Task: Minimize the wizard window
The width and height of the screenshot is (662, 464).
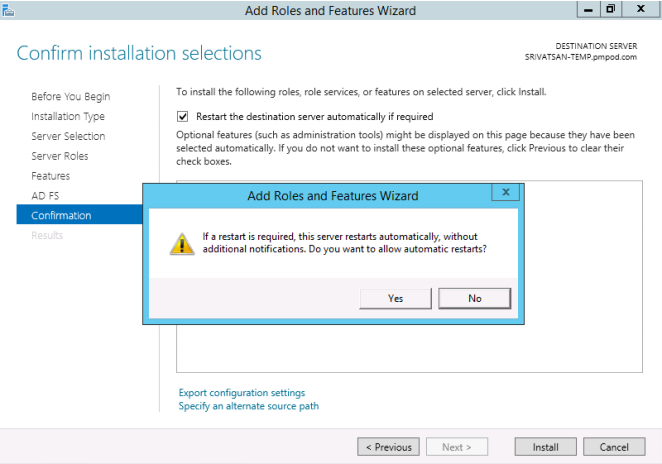Action: click(x=588, y=9)
